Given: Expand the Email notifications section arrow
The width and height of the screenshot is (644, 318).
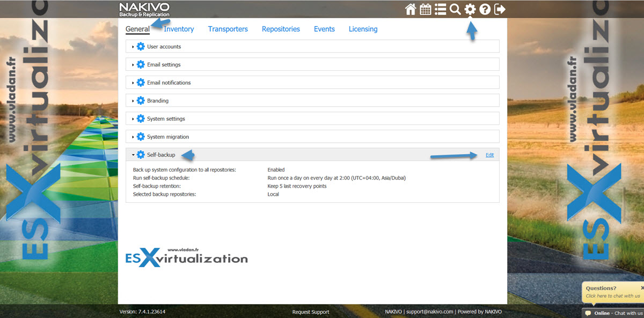Looking at the screenshot, I should (x=133, y=83).
